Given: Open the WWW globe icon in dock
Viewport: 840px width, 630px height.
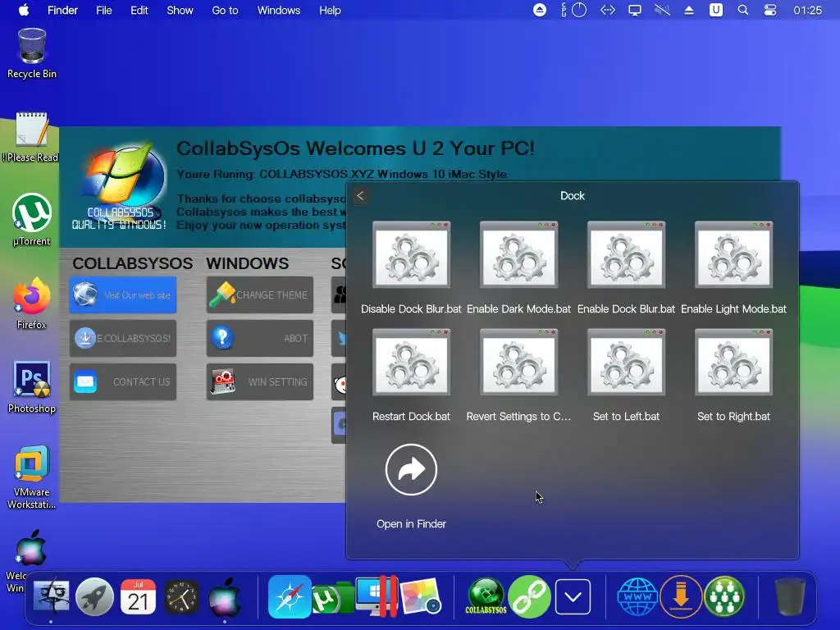Looking at the screenshot, I should [x=637, y=596].
